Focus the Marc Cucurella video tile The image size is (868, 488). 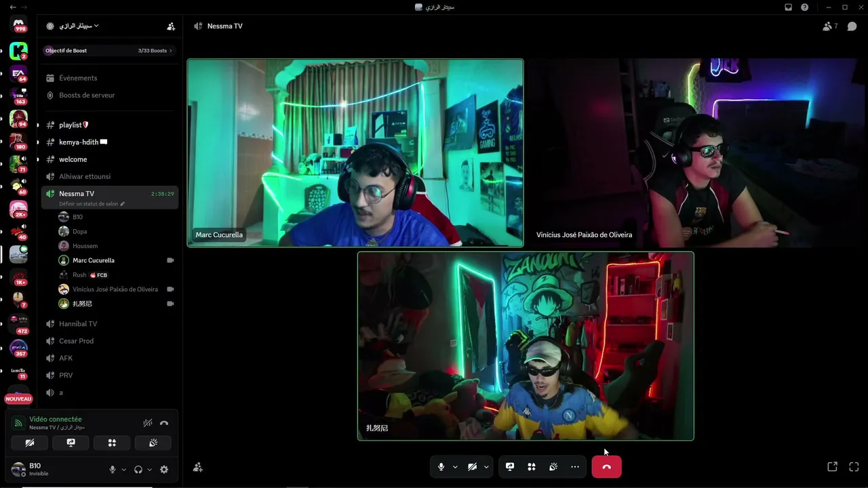click(355, 152)
